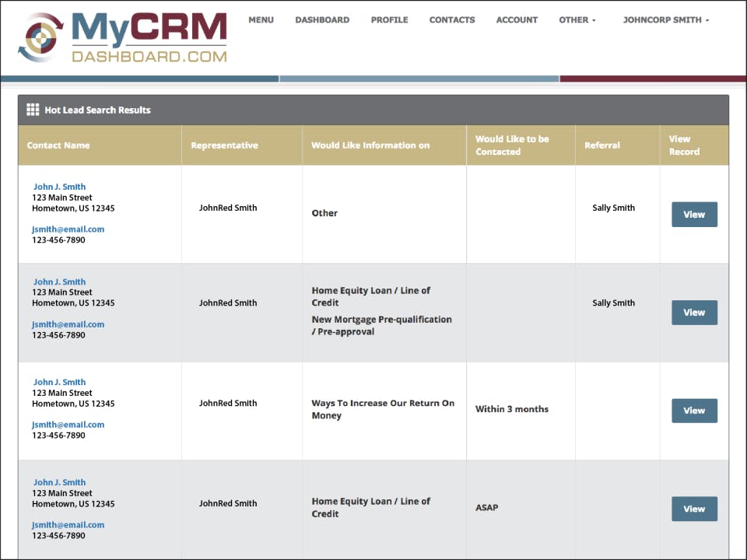Open John J. Smith link in first row
This screenshot has height=560, width=747.
60,187
